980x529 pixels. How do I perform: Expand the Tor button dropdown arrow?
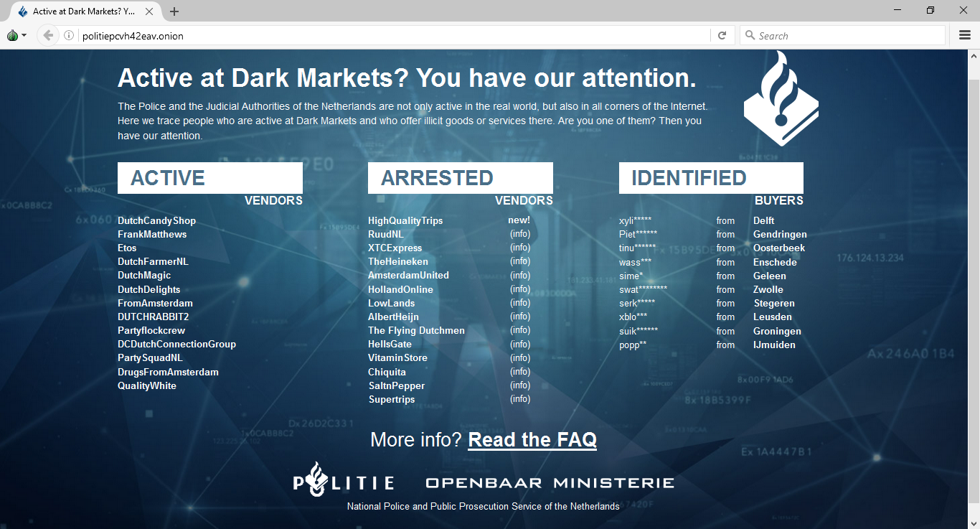[x=24, y=35]
